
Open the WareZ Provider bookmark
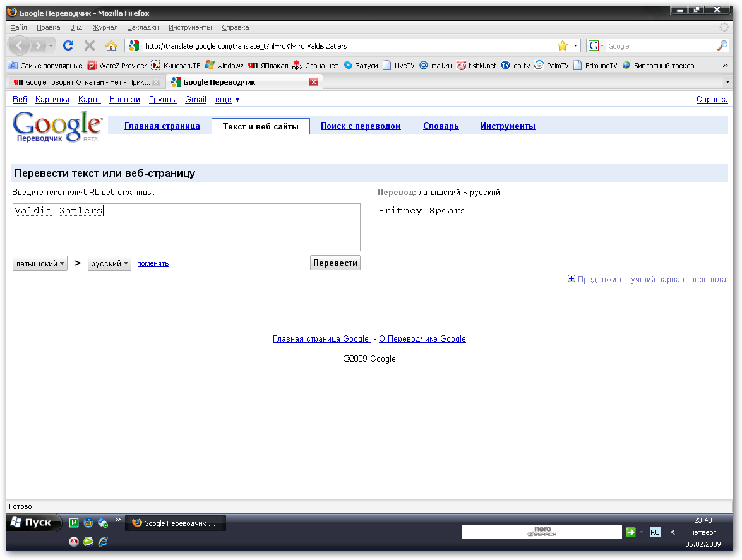(117, 65)
